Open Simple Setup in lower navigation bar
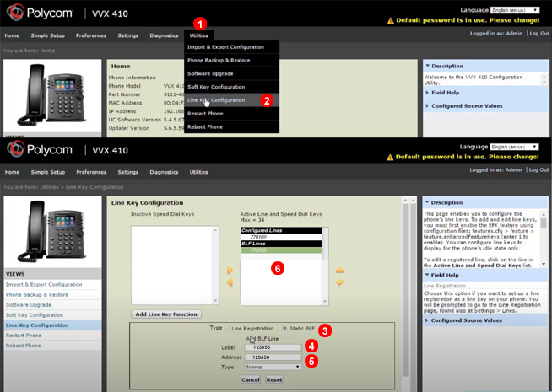The width and height of the screenshot is (552, 392). tap(48, 172)
